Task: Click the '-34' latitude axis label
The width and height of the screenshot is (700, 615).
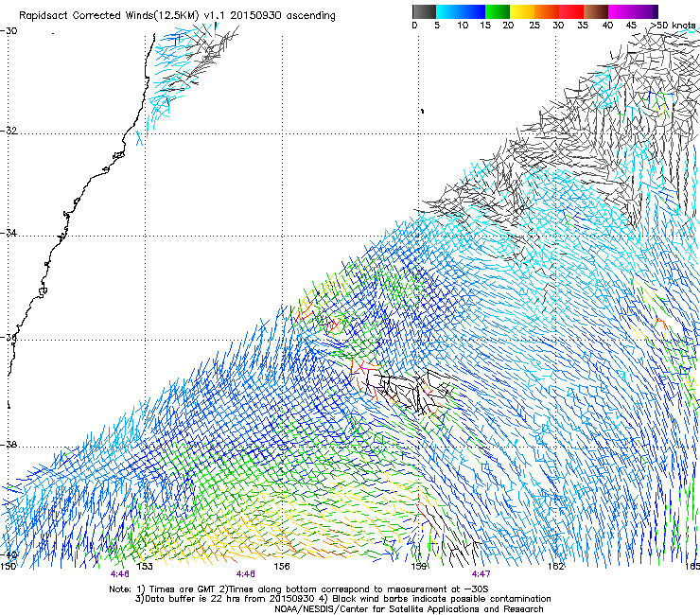Action: (9, 233)
